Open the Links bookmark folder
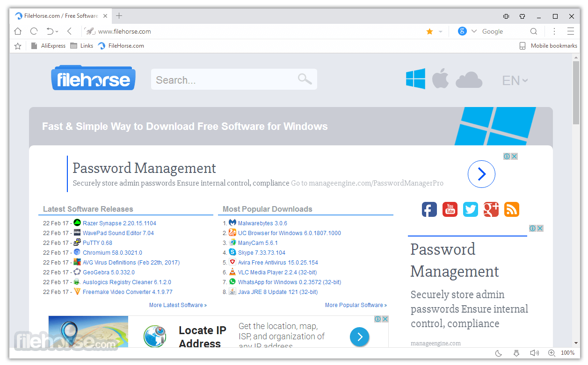The width and height of the screenshot is (588, 365). 81,46
